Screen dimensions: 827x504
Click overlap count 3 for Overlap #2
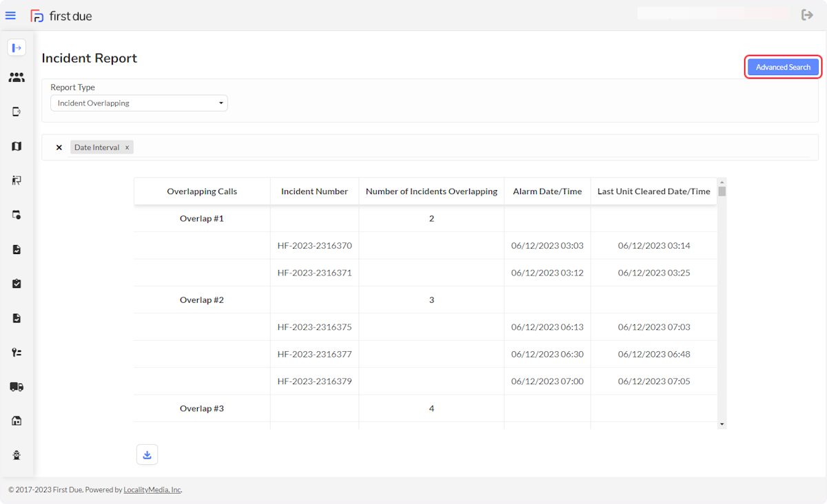(431, 300)
